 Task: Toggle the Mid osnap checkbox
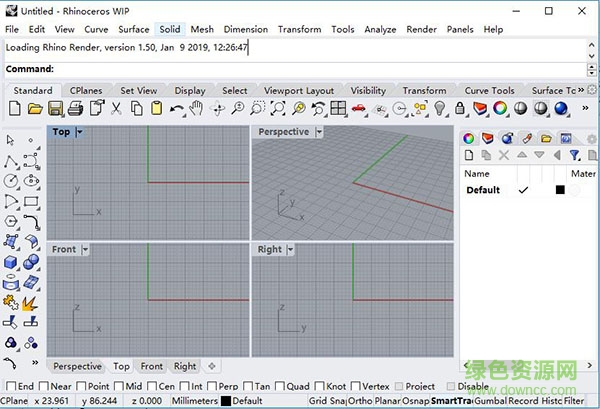tap(120, 386)
